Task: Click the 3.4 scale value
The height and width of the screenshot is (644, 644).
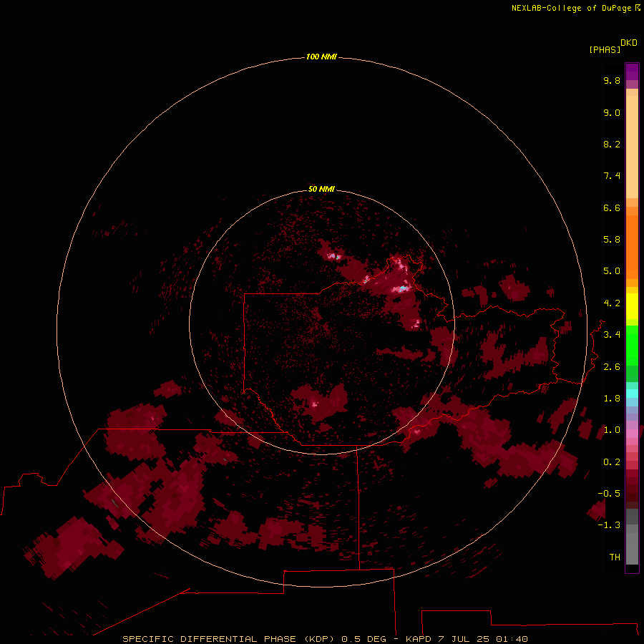Action: tap(612, 335)
